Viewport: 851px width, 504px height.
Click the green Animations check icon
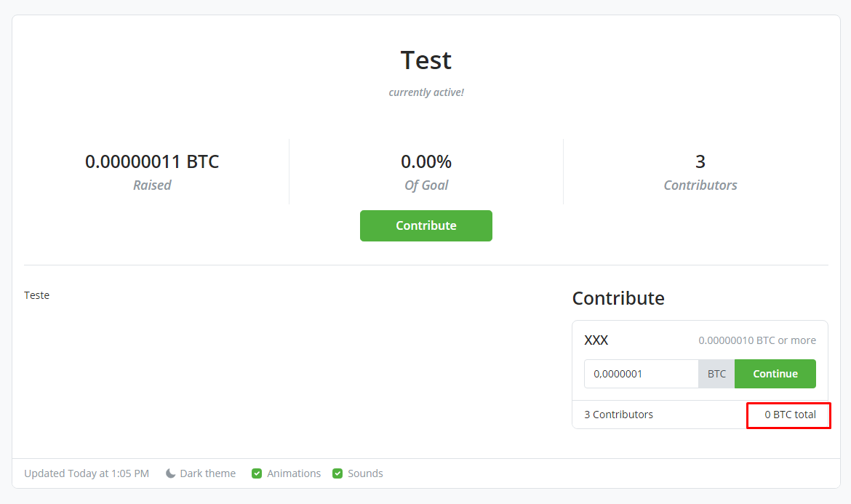coord(257,473)
